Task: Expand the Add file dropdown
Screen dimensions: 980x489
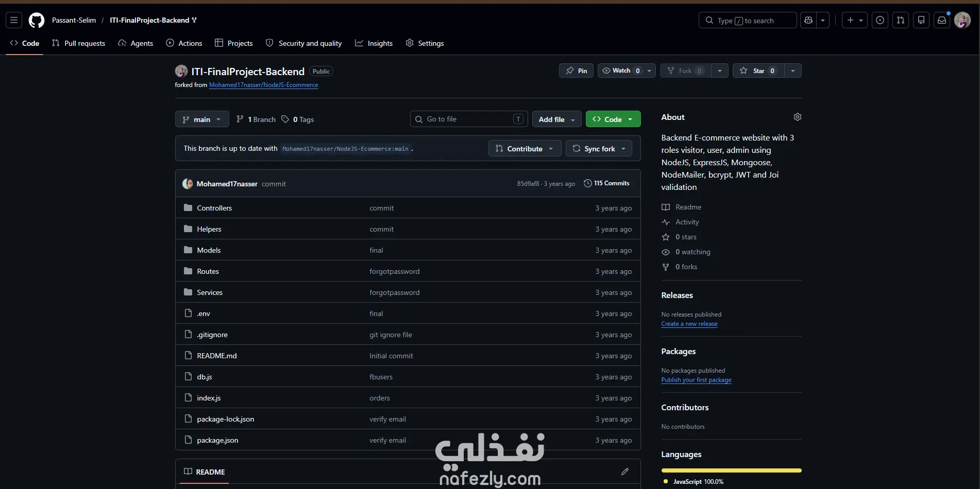Action: click(556, 119)
